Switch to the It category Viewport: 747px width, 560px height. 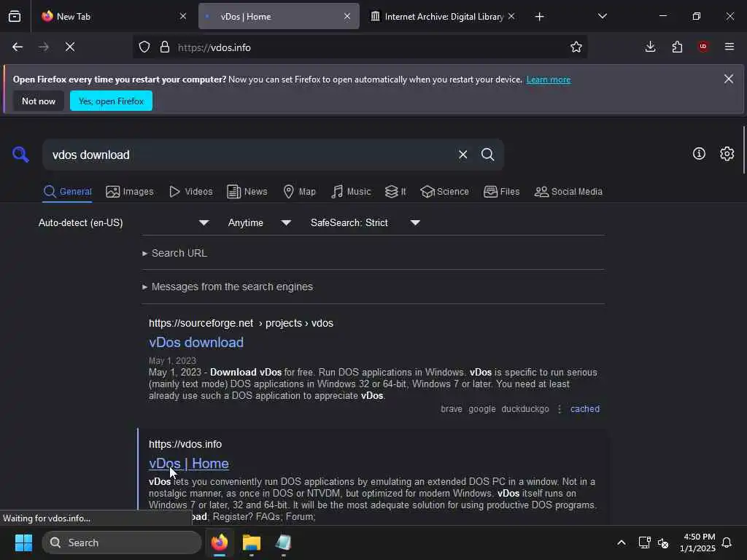(395, 192)
